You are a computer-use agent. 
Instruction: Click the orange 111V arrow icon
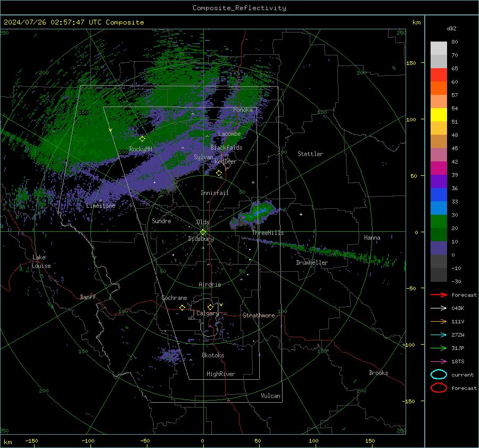pyautogui.click(x=439, y=321)
